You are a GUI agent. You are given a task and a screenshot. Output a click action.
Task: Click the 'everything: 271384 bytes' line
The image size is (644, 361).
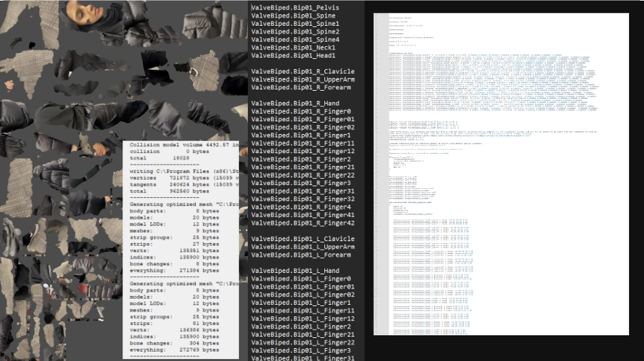pyautogui.click(x=174, y=271)
